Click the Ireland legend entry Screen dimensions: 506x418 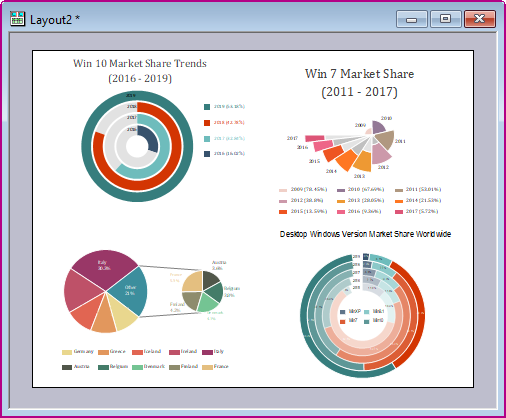pos(183,352)
